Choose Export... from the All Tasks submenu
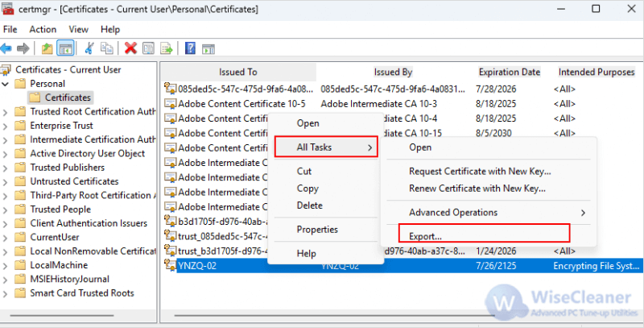 click(x=425, y=237)
